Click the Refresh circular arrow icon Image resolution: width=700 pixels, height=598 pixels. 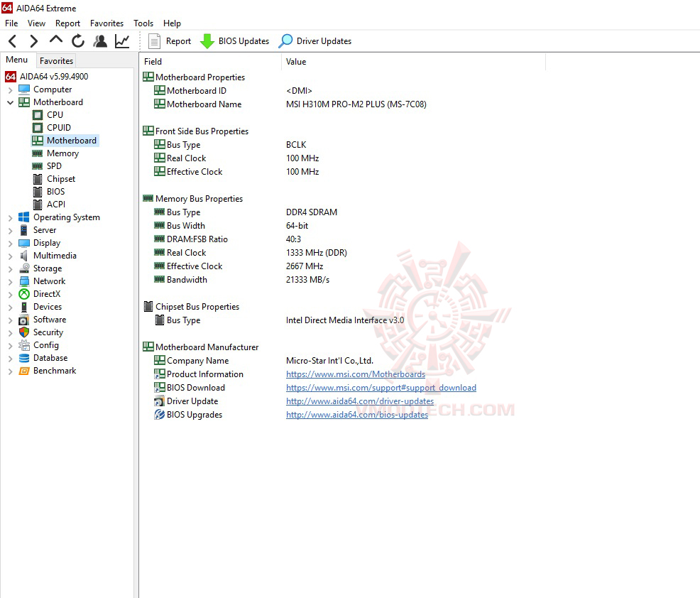click(78, 41)
